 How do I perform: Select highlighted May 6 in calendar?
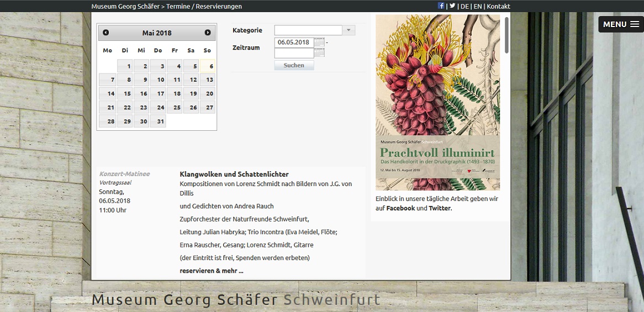tap(208, 66)
